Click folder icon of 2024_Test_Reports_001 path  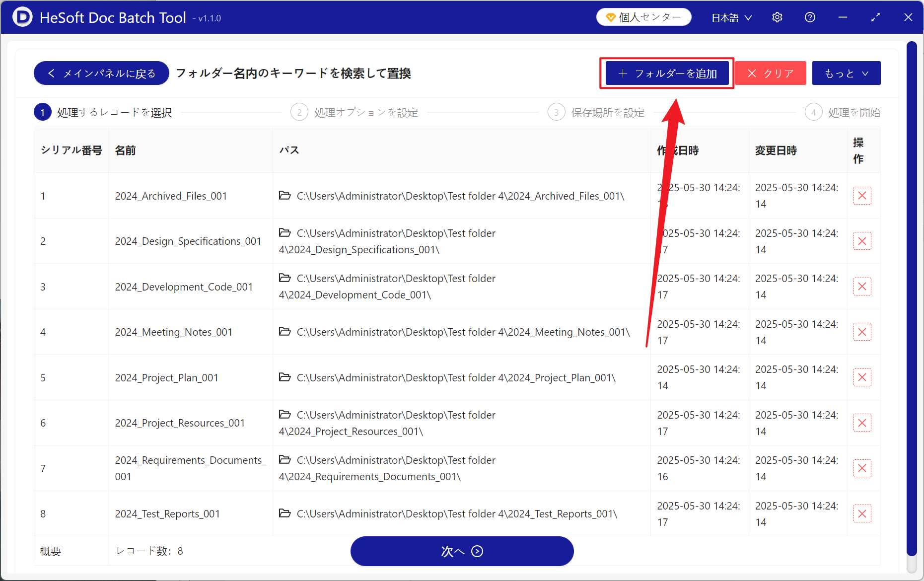(x=285, y=513)
